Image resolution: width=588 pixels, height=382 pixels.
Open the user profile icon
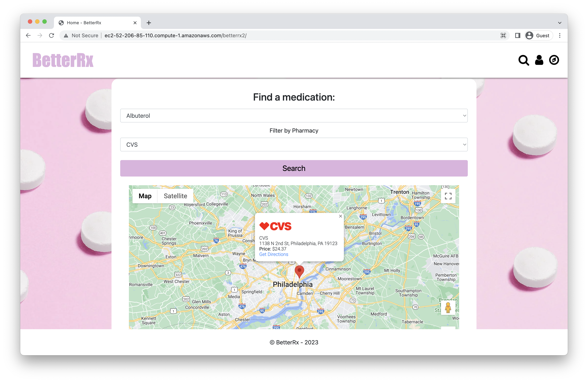click(539, 60)
